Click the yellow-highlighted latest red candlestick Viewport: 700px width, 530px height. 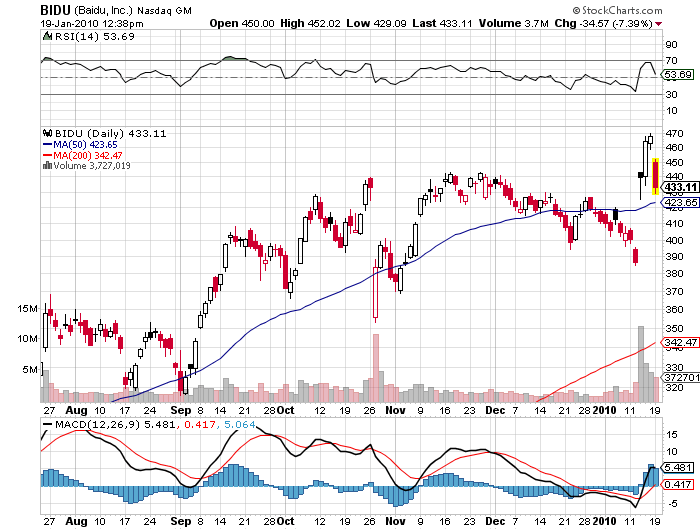coord(655,176)
